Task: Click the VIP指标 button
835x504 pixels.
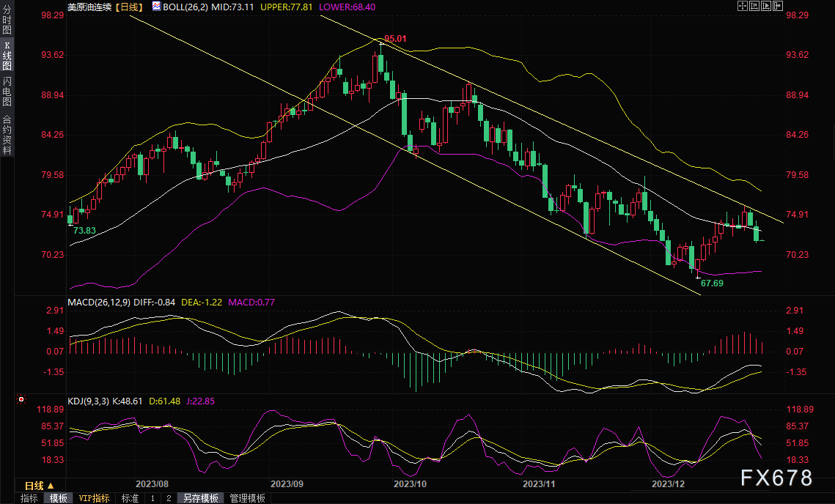Action: point(95,498)
